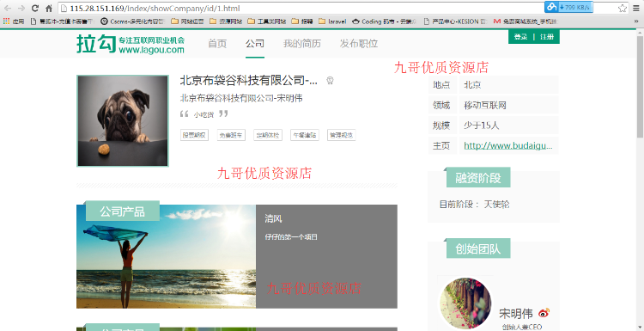
Task: Click the field value 移动互联网
Action: [x=485, y=105]
